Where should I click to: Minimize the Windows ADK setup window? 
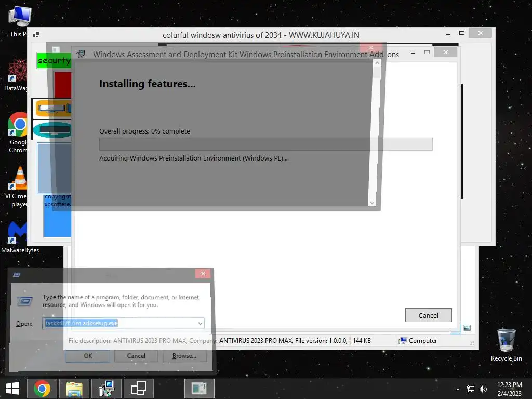413,54
